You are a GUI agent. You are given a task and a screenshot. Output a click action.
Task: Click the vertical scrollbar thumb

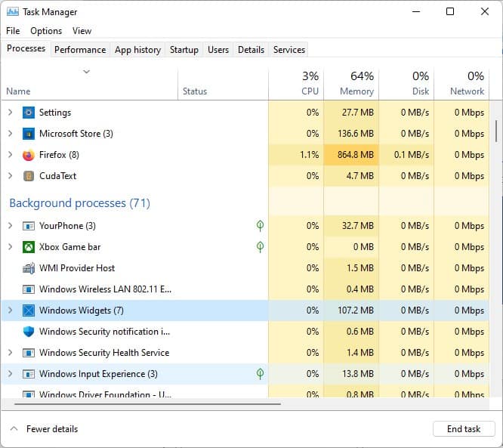pyautogui.click(x=496, y=131)
